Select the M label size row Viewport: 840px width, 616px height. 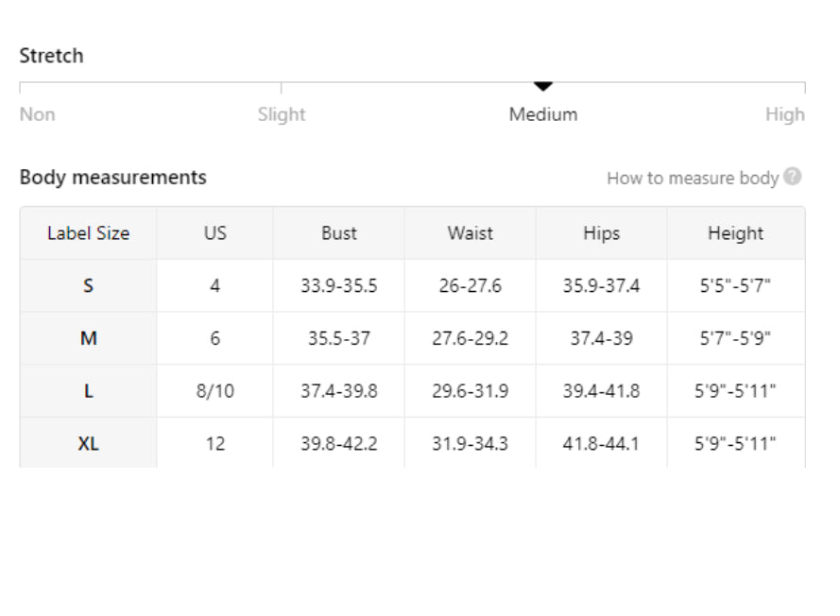(x=413, y=338)
